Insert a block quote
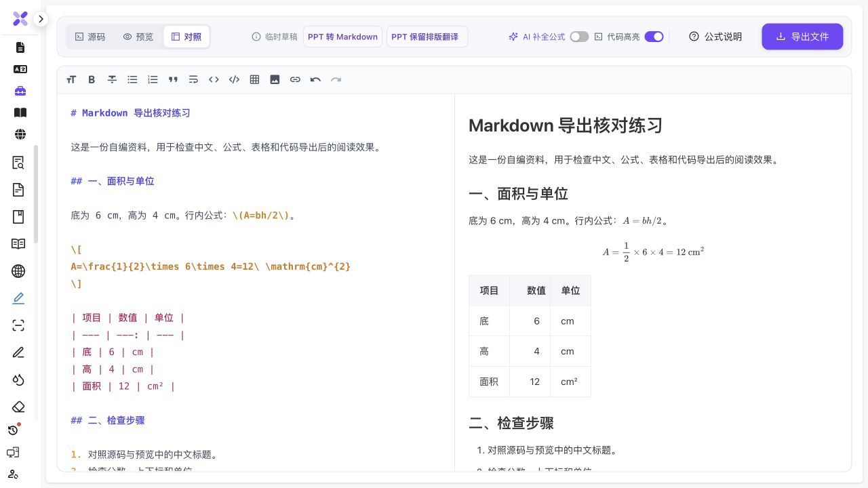The height and width of the screenshot is (488, 868). [x=173, y=79]
